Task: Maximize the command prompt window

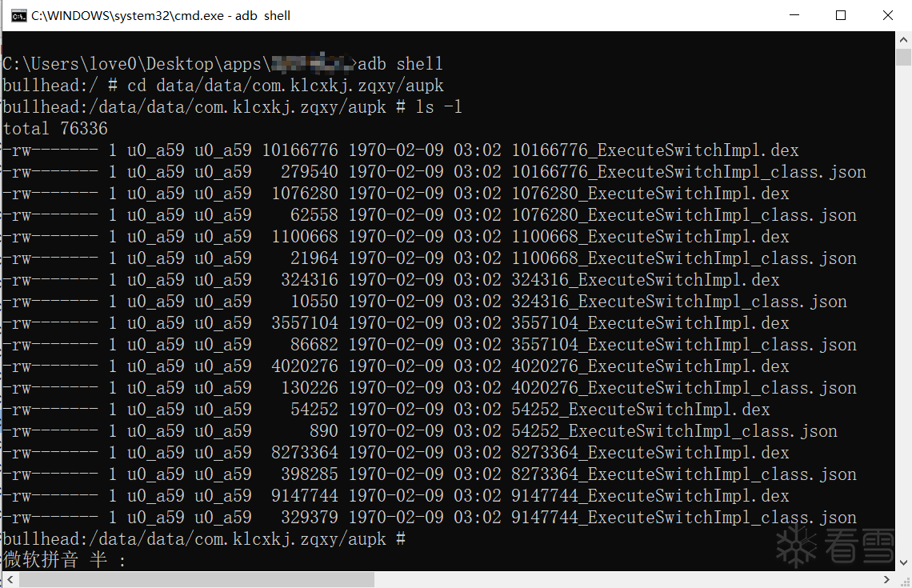Action: tap(841, 15)
